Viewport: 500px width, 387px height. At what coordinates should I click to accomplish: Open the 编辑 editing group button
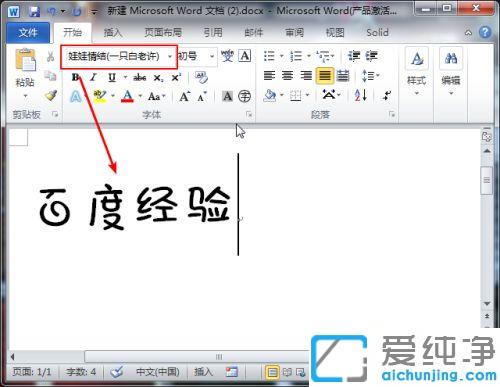pyautogui.click(x=451, y=72)
